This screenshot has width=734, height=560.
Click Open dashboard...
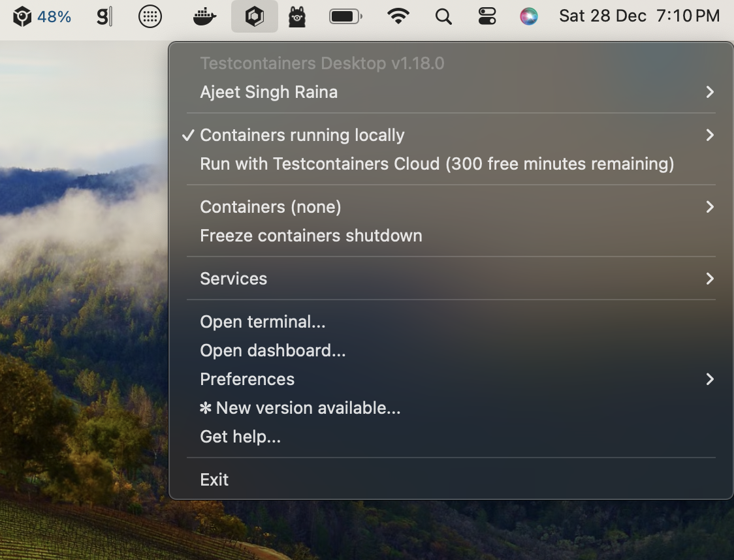coord(451,350)
